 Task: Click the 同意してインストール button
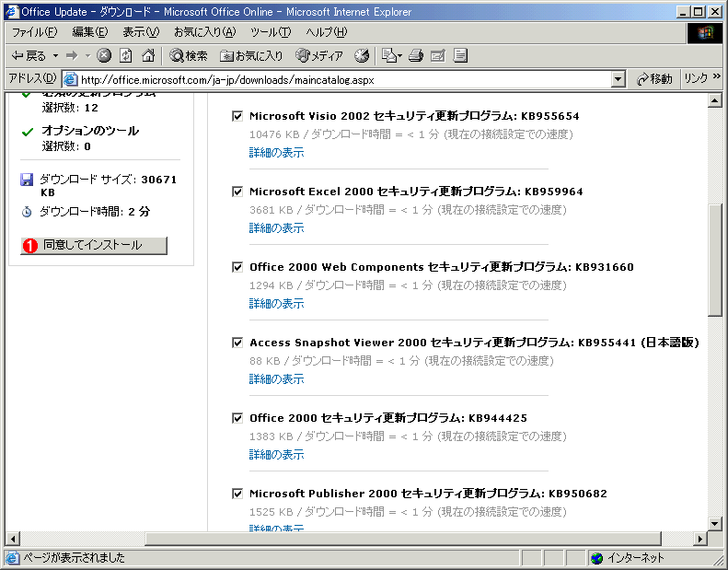pyautogui.click(x=94, y=245)
